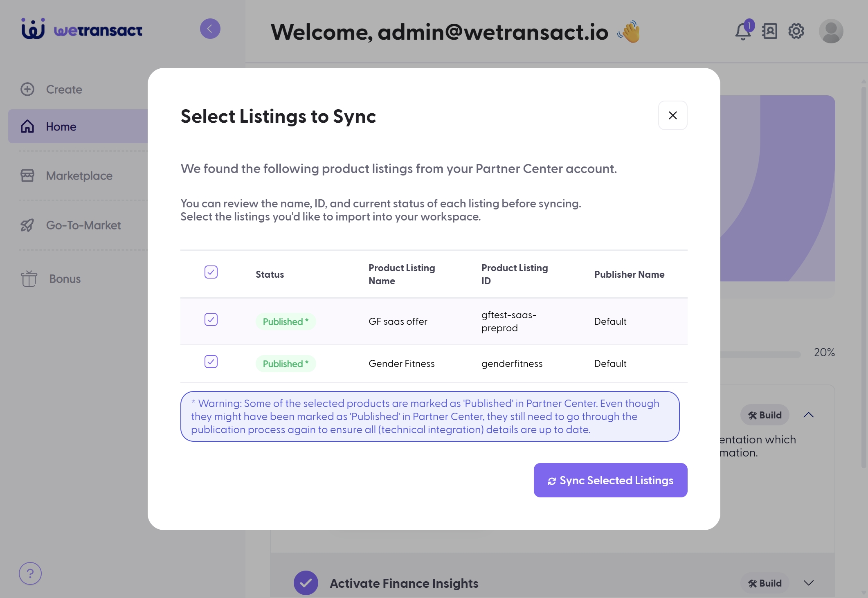Click the Publisher Default cell for GF saas offer
Image resolution: width=868 pixels, height=598 pixels.
pyautogui.click(x=610, y=321)
